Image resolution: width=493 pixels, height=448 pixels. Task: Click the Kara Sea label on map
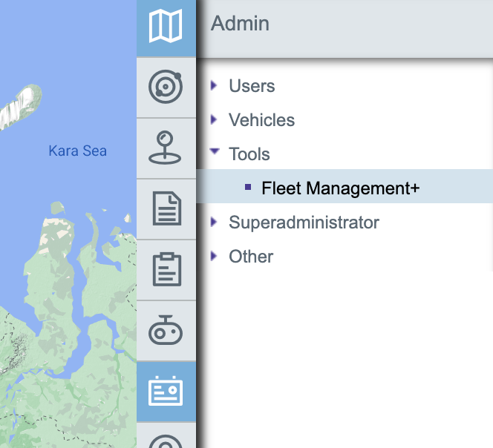click(77, 151)
